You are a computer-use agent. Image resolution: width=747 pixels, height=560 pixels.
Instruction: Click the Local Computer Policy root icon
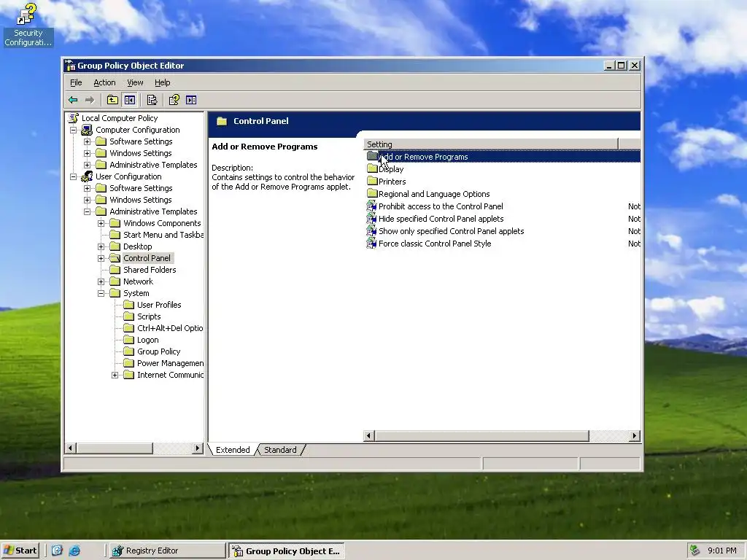[x=74, y=117]
